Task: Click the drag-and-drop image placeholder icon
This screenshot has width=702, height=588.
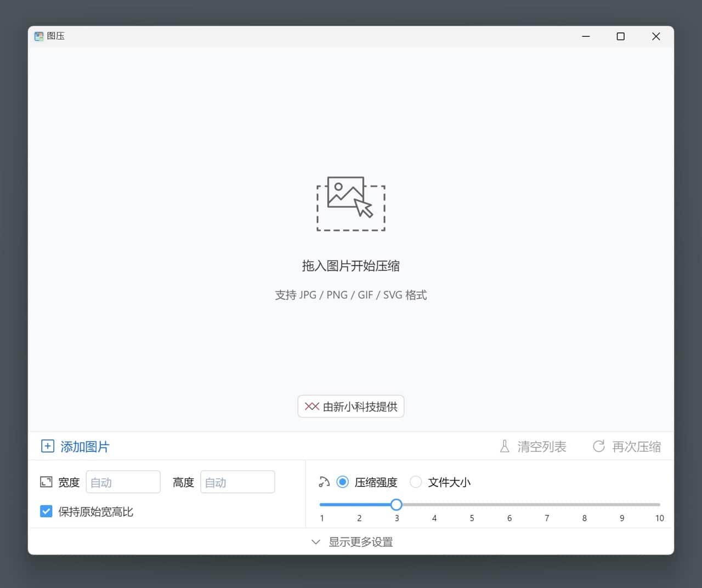Action: coord(351,203)
